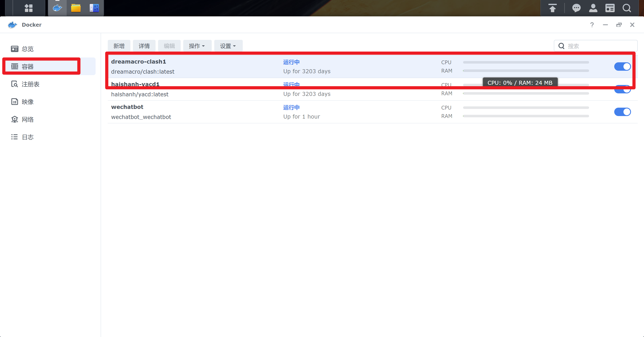Click 运行中 status of wechatbot
Viewport: 644px width, 337px height.
pyautogui.click(x=291, y=107)
